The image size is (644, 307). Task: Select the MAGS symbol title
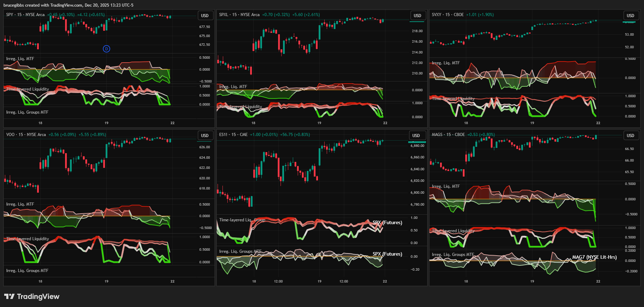(x=437, y=135)
